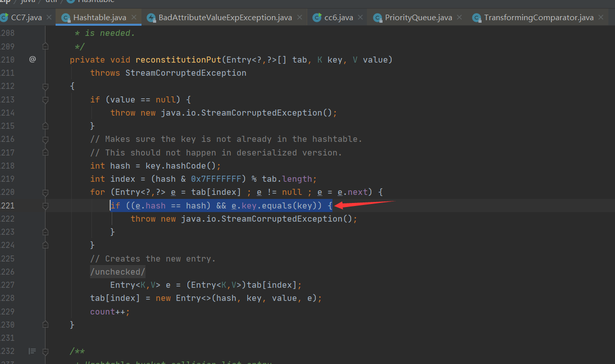The width and height of the screenshot is (615, 364).
Task: Close the CC7.java tab
Action: [x=49, y=18]
